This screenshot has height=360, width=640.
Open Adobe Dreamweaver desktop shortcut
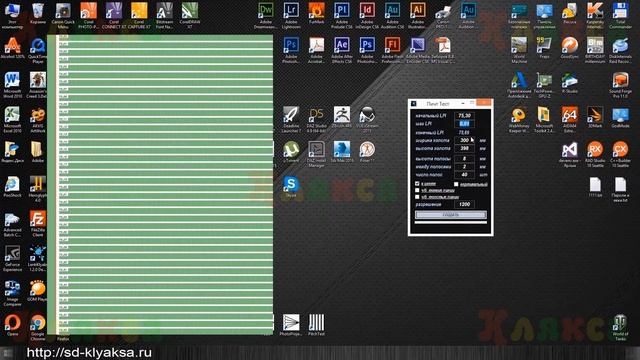pyautogui.click(x=266, y=16)
